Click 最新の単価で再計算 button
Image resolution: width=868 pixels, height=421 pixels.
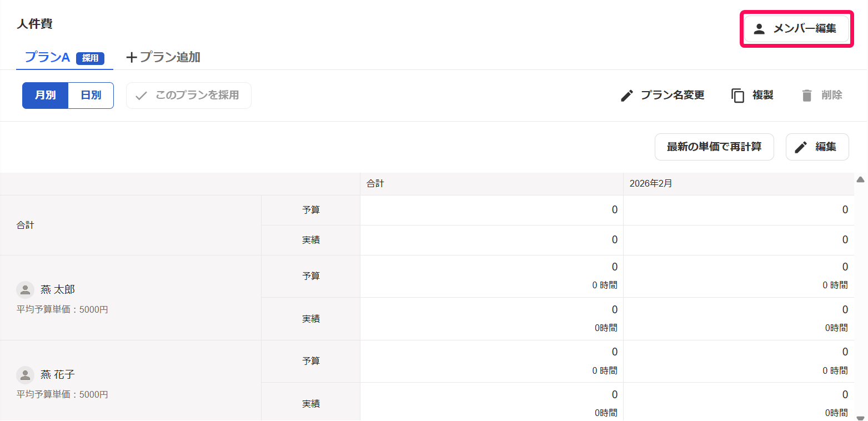(714, 147)
